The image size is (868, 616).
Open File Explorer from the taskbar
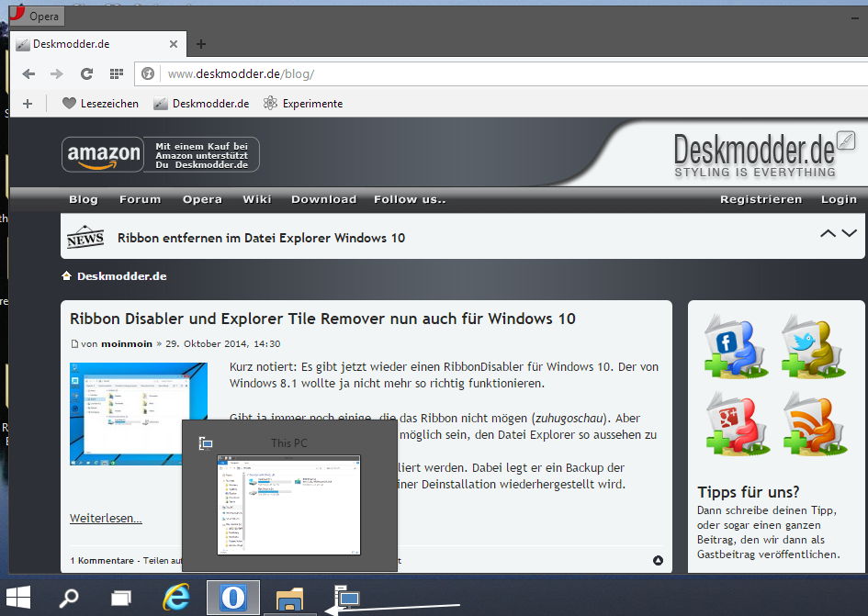point(289,599)
